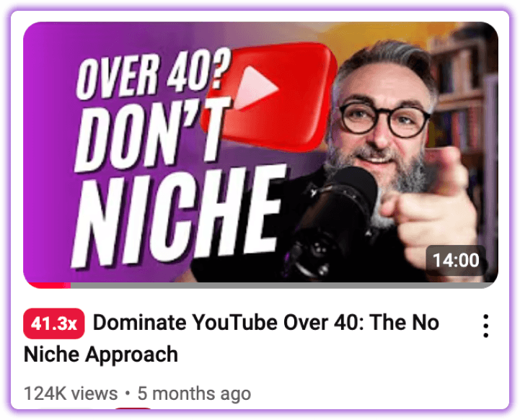The width and height of the screenshot is (520, 420).
Task: Click the '5 months ago' upload date
Action: (194, 393)
